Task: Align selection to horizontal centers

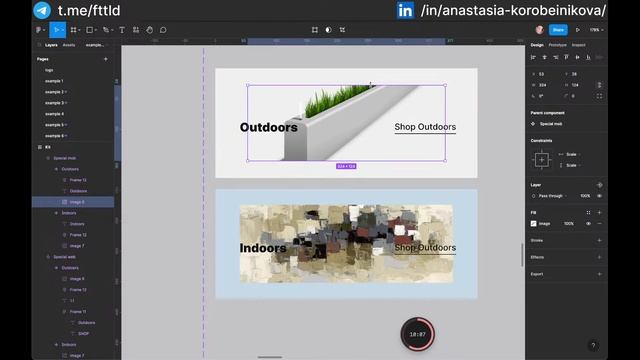Action: [544, 58]
